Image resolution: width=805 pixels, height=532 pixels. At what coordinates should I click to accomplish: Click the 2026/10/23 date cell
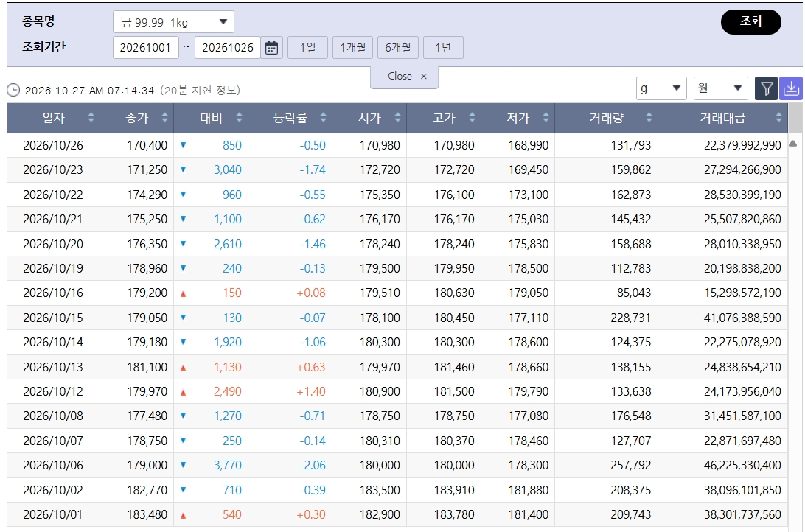(53, 169)
